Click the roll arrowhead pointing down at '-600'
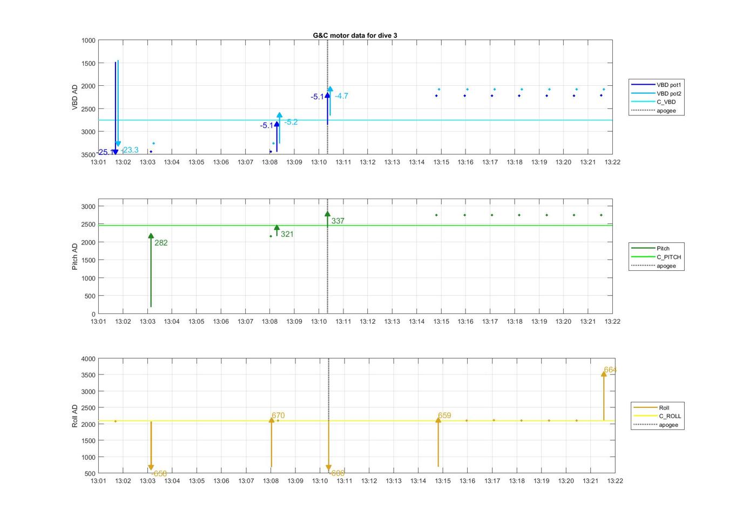The image size is (756, 532). 328,468
